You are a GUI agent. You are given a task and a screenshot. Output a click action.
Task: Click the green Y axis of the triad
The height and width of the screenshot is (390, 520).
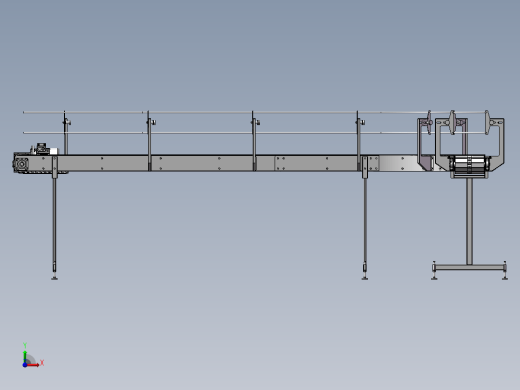[x=25, y=357]
